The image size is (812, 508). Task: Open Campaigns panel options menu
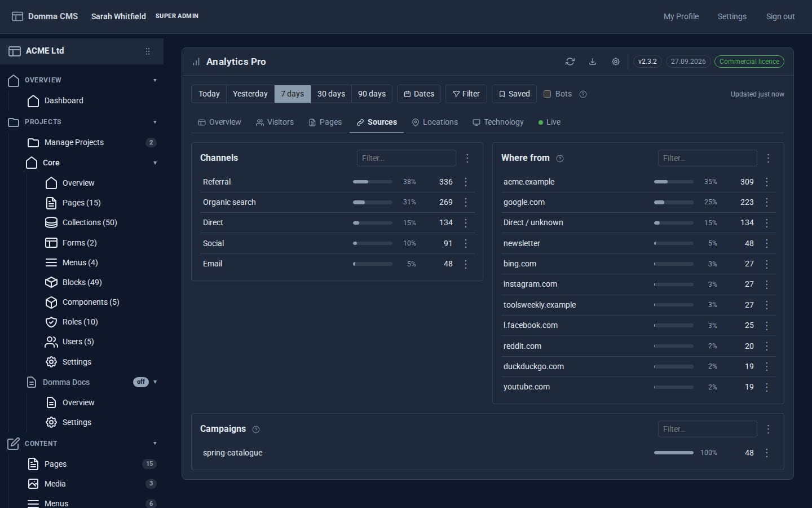(768, 429)
